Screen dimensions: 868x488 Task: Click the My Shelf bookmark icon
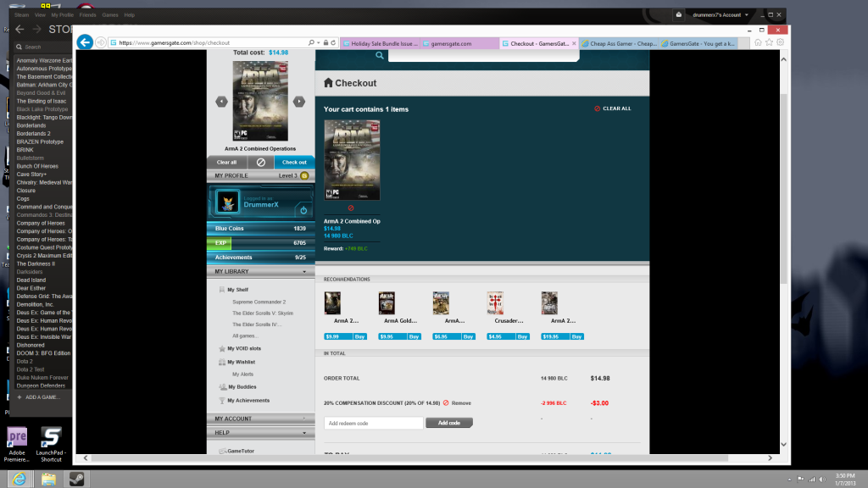(x=222, y=290)
